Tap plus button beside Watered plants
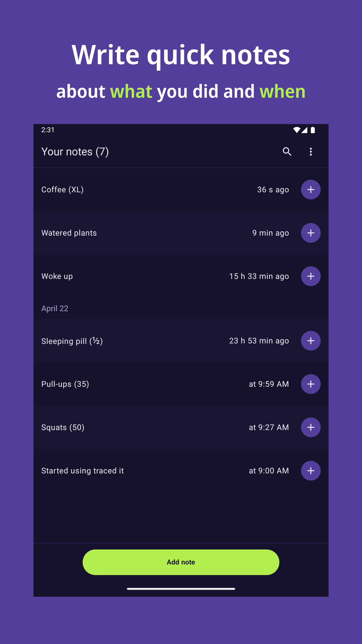The image size is (362, 644). coord(311,233)
